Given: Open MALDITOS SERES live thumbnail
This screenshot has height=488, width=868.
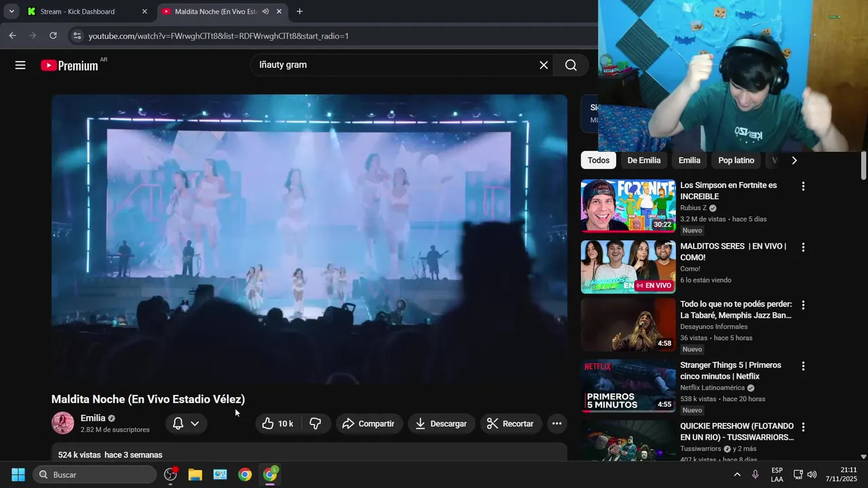Looking at the screenshot, I should click(628, 267).
